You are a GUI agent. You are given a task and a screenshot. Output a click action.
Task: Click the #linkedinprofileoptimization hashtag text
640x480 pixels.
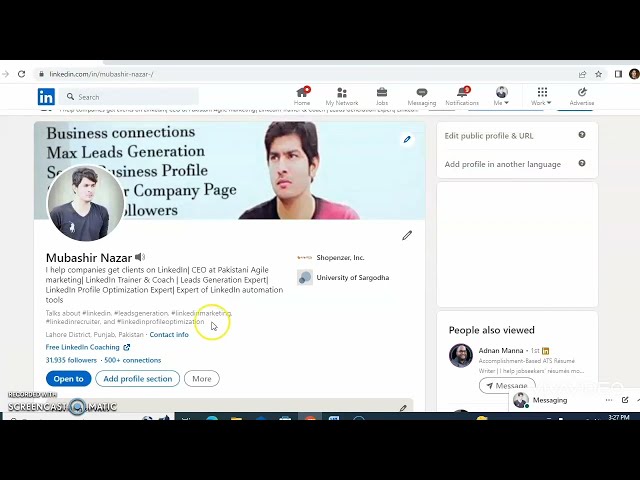(x=160, y=322)
